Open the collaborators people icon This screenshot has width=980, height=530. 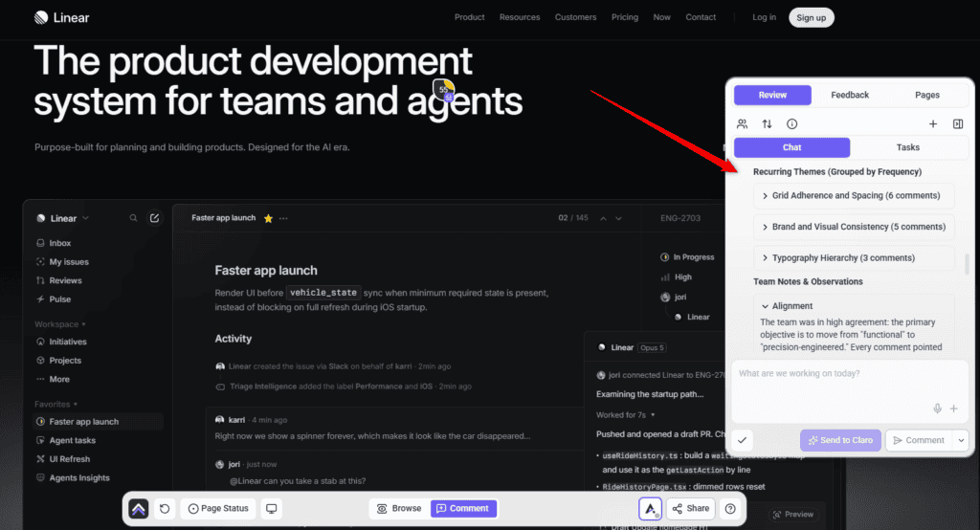click(x=742, y=123)
